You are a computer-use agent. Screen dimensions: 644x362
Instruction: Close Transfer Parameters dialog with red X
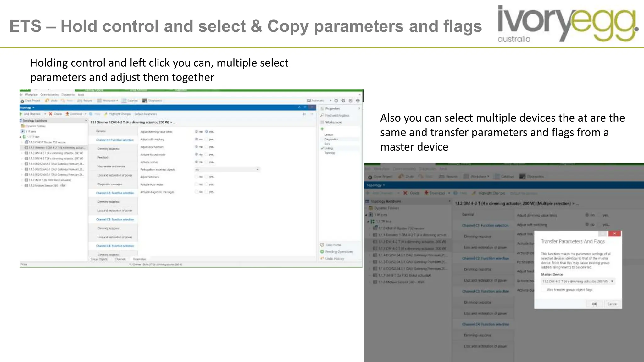614,233
